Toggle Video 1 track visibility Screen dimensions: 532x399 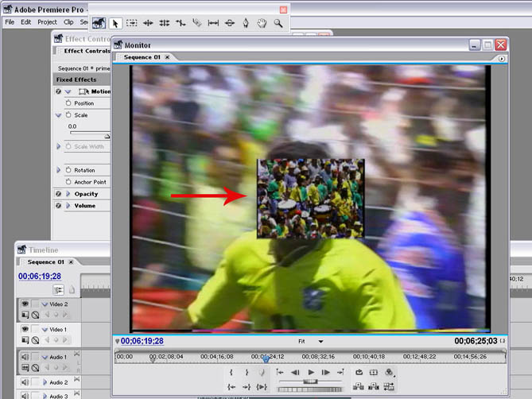[x=25, y=329]
